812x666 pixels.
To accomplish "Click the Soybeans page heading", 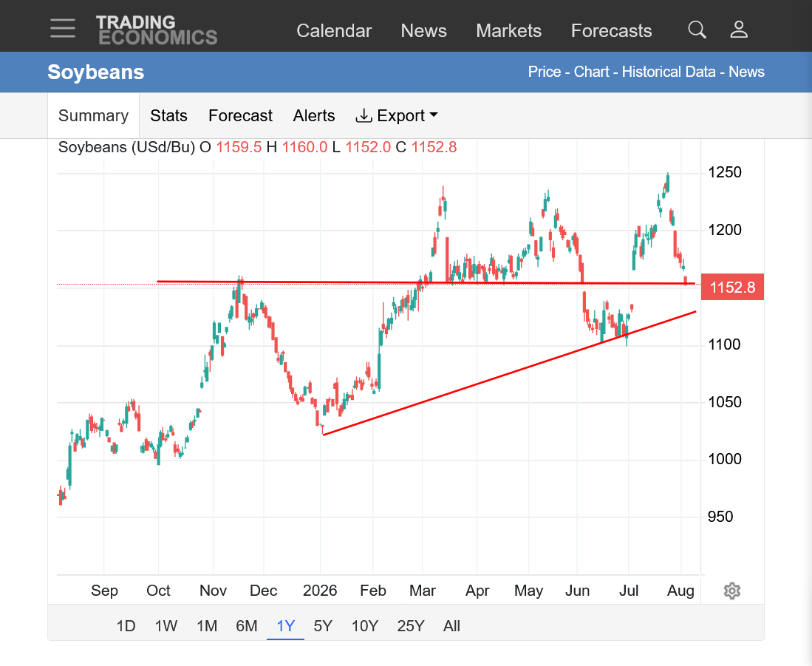I will pos(96,72).
